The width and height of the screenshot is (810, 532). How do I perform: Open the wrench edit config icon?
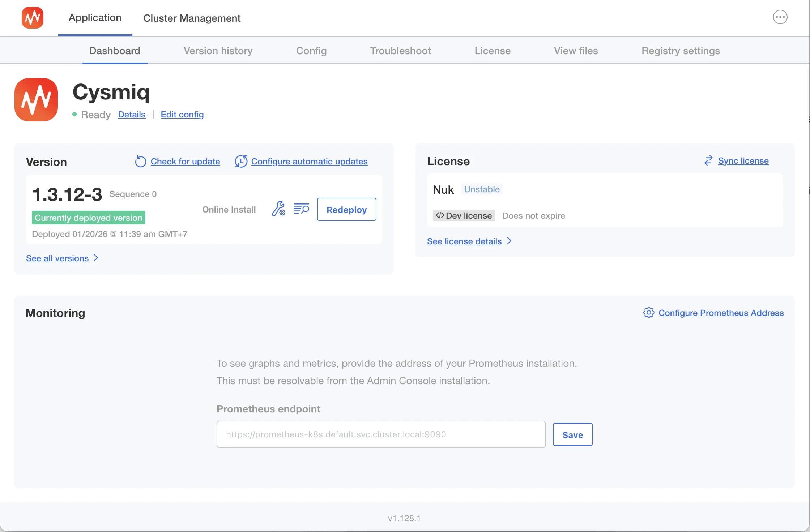pos(278,209)
